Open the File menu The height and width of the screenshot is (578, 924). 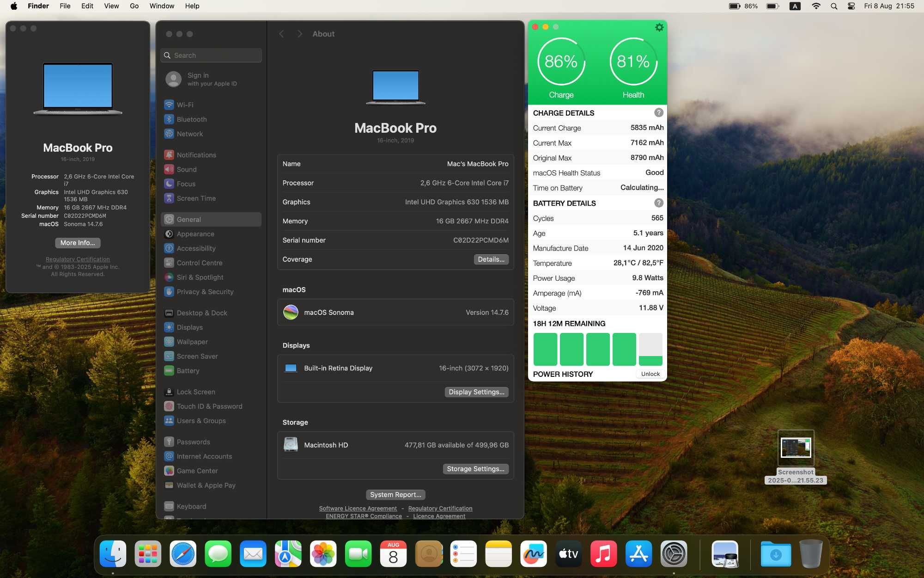coord(65,6)
